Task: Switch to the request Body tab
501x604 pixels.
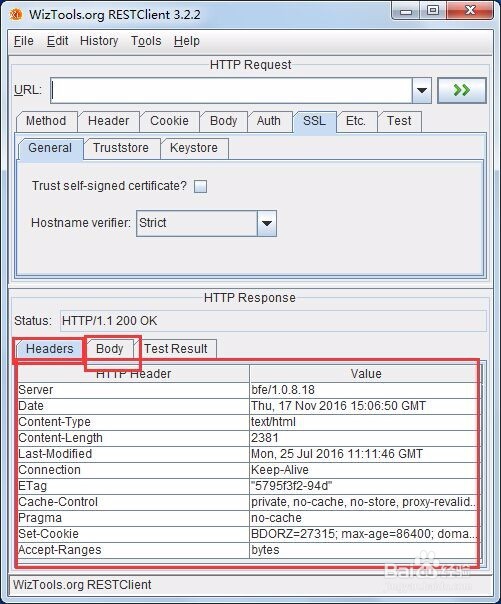Action: coord(223,121)
